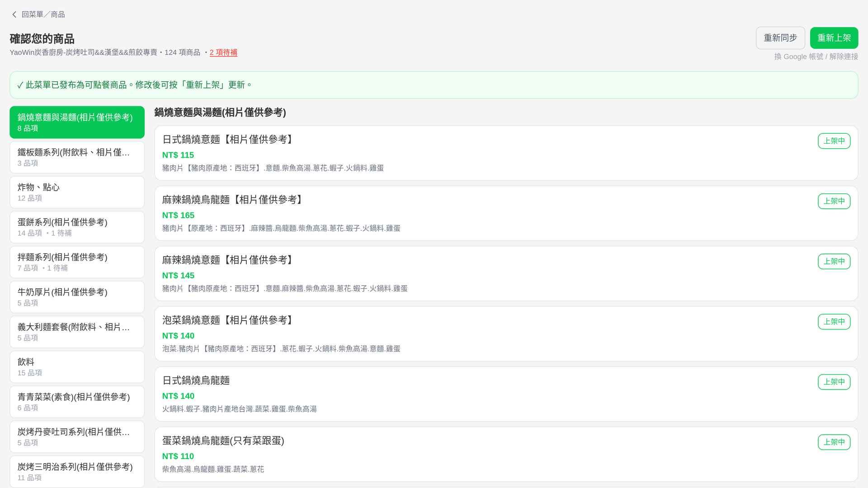Click the 泡菜鍋燒意麵 item title
Screen dimensions: 868x488
(x=229, y=320)
